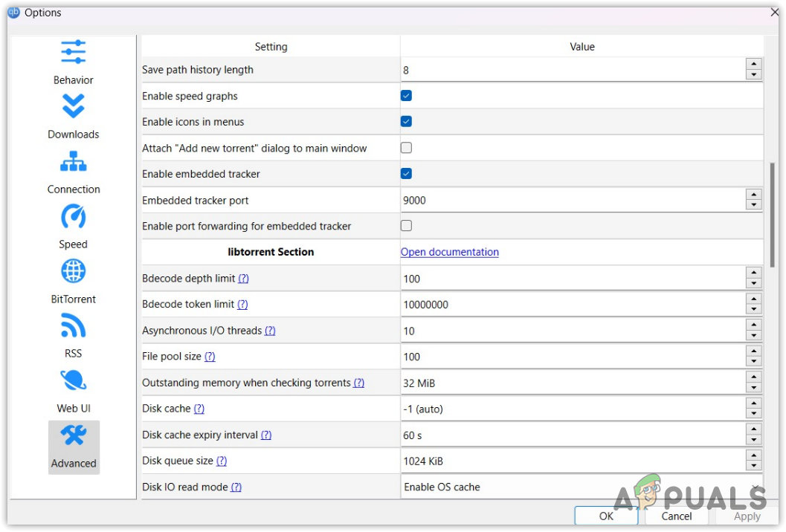Open the RSS feed icon
The height and width of the screenshot is (532, 786).
73,326
